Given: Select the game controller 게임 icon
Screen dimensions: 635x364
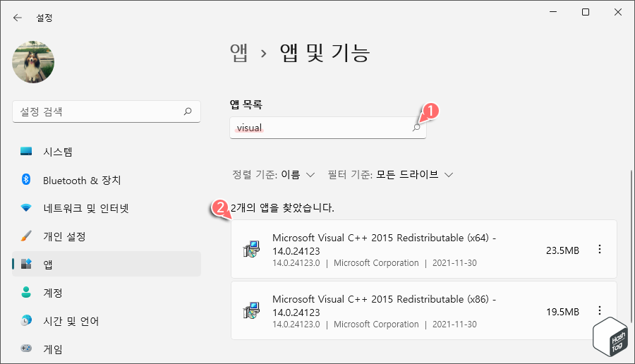Looking at the screenshot, I should click(x=26, y=348).
